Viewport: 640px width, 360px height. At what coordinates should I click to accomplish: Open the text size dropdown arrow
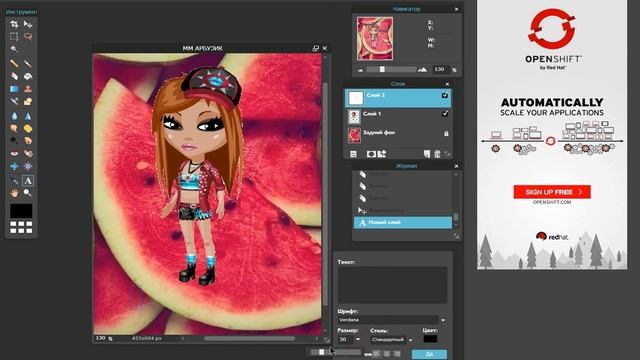pyautogui.click(x=358, y=340)
